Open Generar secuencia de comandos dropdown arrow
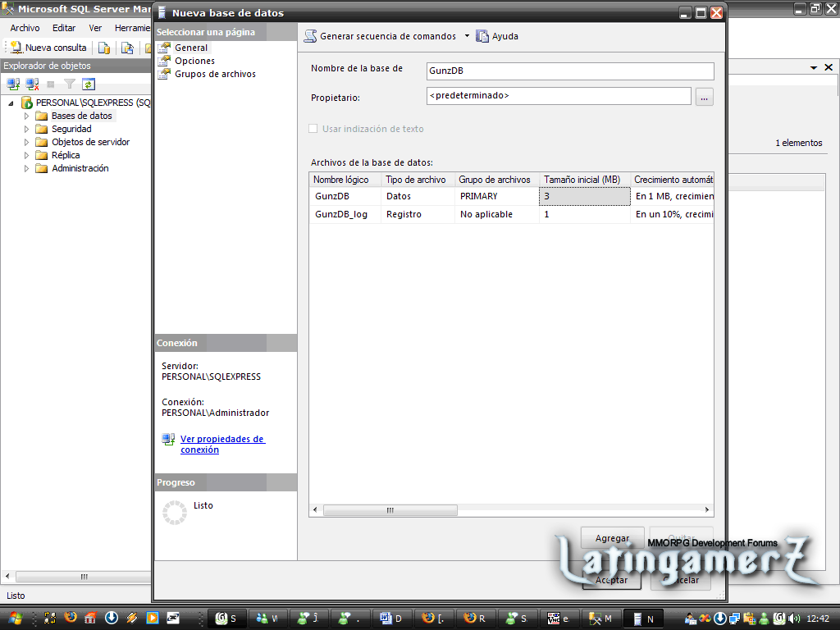The image size is (840, 630). [x=467, y=36]
